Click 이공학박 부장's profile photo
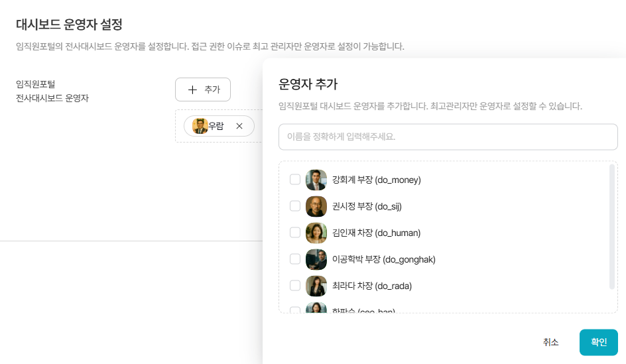This screenshot has width=626, height=364. pyautogui.click(x=316, y=259)
